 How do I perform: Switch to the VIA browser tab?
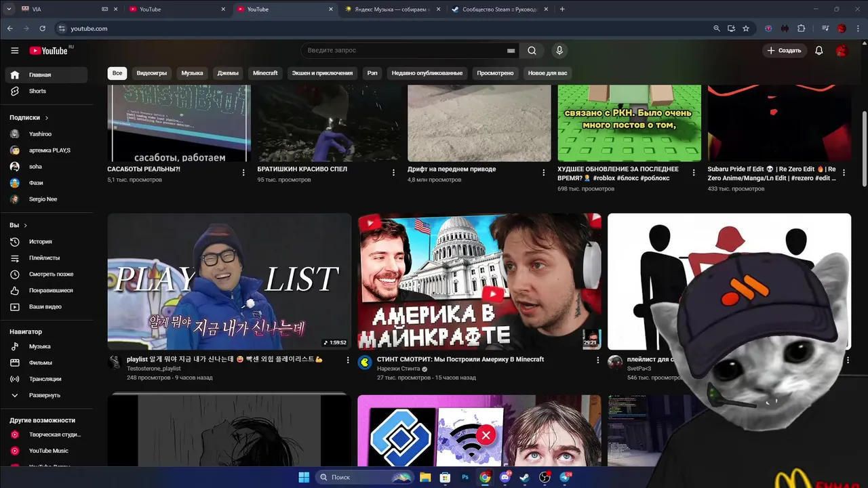[69, 9]
